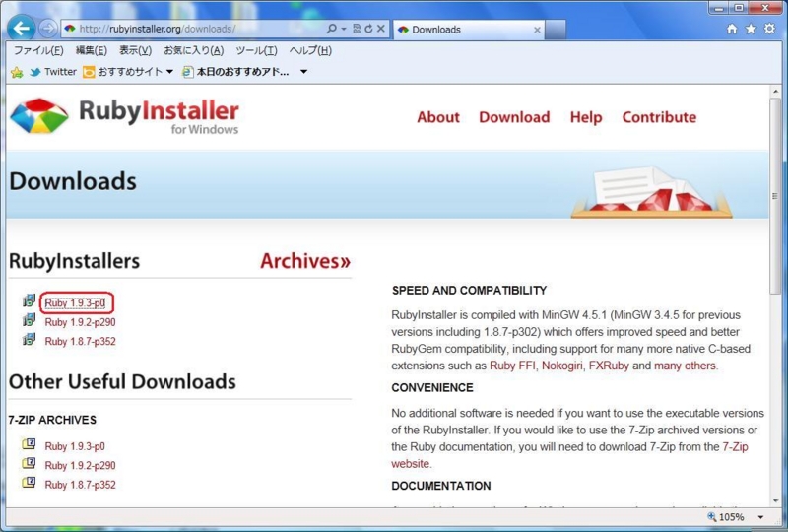Open the Archives» link
This screenshot has height=532, width=788.
coord(305,261)
